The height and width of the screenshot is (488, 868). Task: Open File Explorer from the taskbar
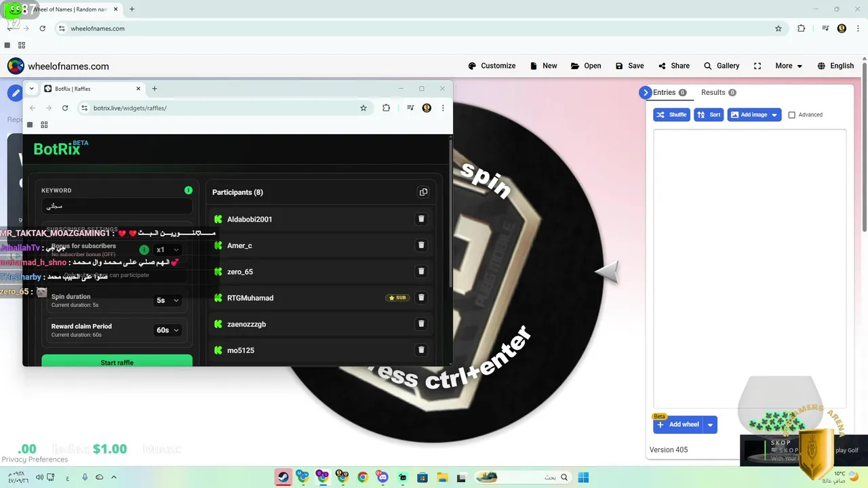pyautogui.click(x=442, y=477)
